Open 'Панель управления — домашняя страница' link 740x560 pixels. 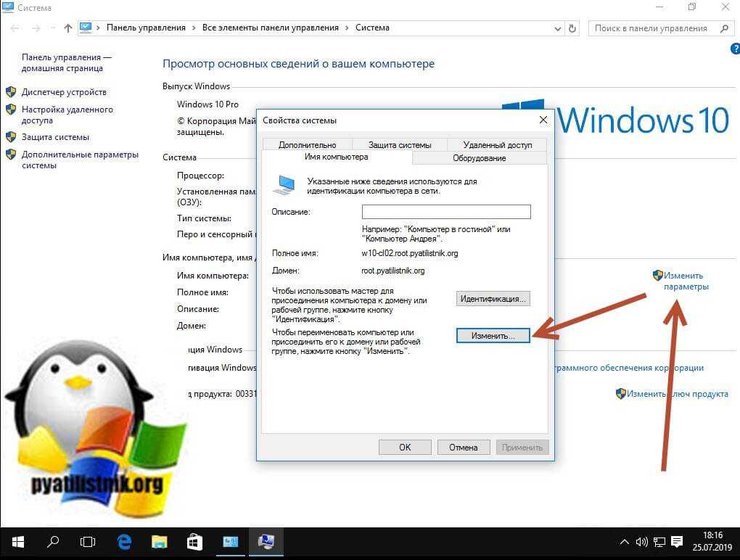pyautogui.click(x=67, y=63)
